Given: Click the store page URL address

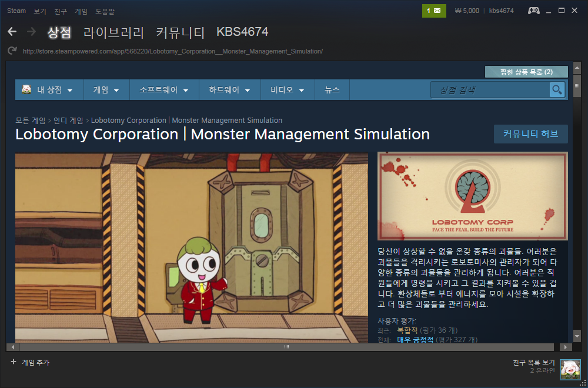Looking at the screenshot, I should pos(172,51).
